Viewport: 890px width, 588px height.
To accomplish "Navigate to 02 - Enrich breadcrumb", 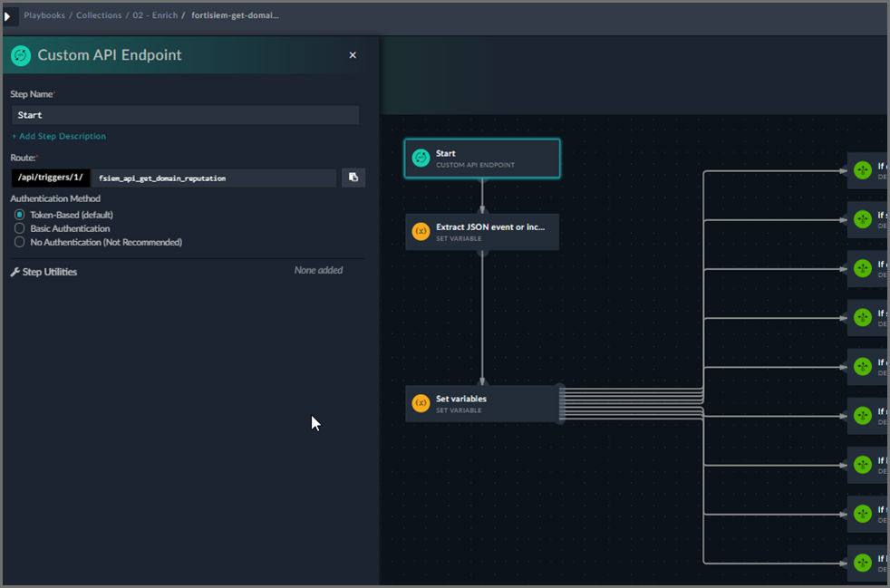I will tap(153, 15).
